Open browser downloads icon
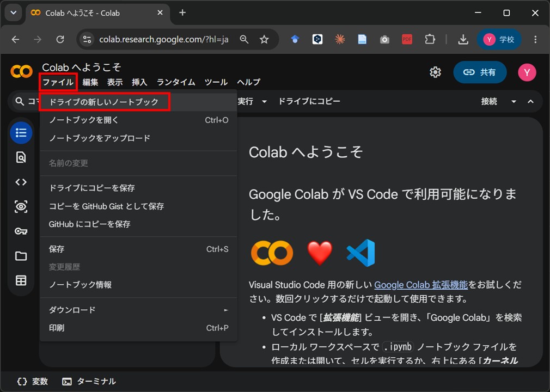This screenshot has height=392, width=550. [463, 39]
